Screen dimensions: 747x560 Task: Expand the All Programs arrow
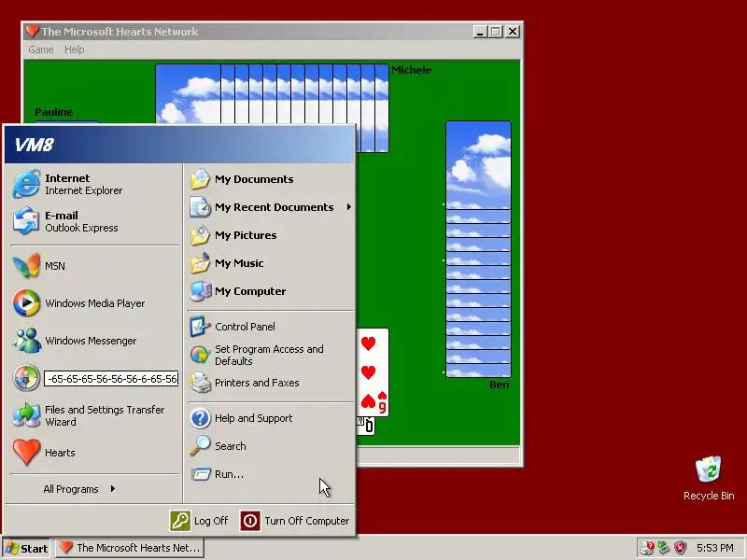coord(112,488)
